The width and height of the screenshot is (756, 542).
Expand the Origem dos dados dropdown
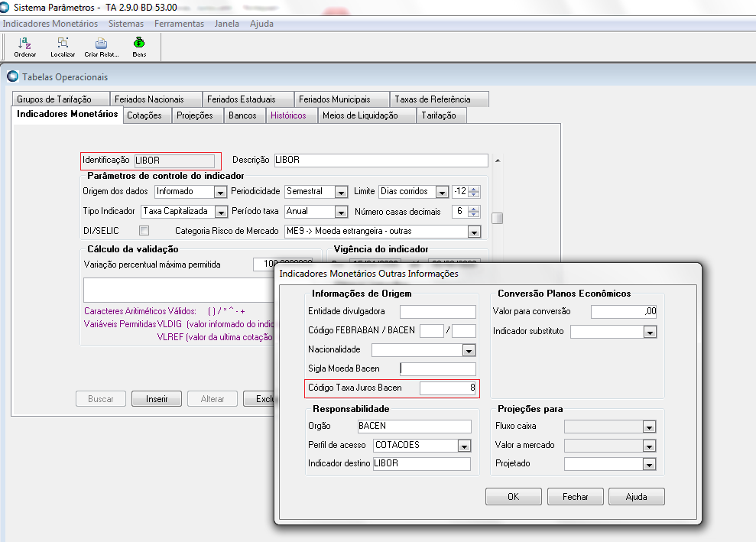(220, 192)
